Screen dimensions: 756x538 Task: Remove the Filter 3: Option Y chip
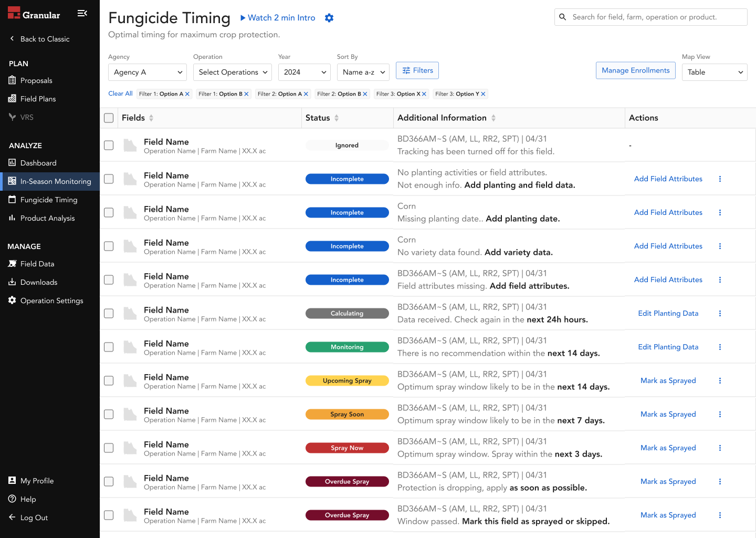click(x=484, y=94)
